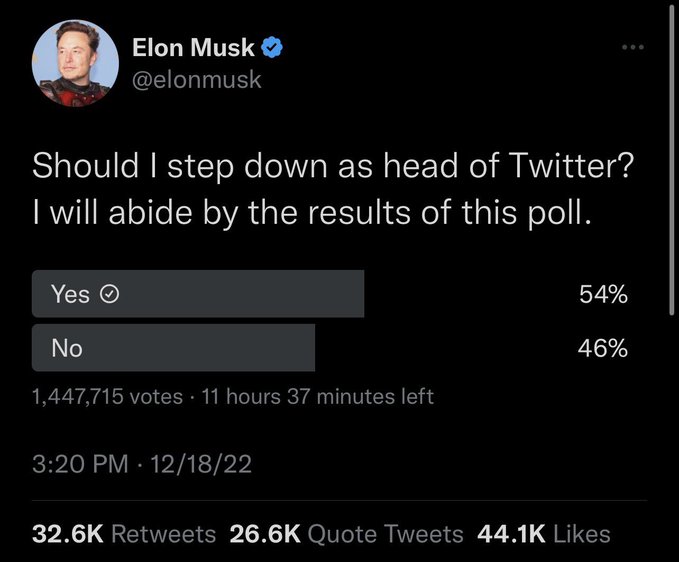Click the 54% result label
Viewport: 679px width, 562px height.
(602, 294)
